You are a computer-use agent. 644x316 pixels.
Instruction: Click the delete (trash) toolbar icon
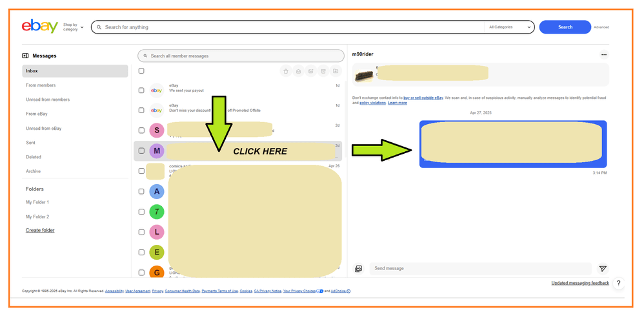286,71
